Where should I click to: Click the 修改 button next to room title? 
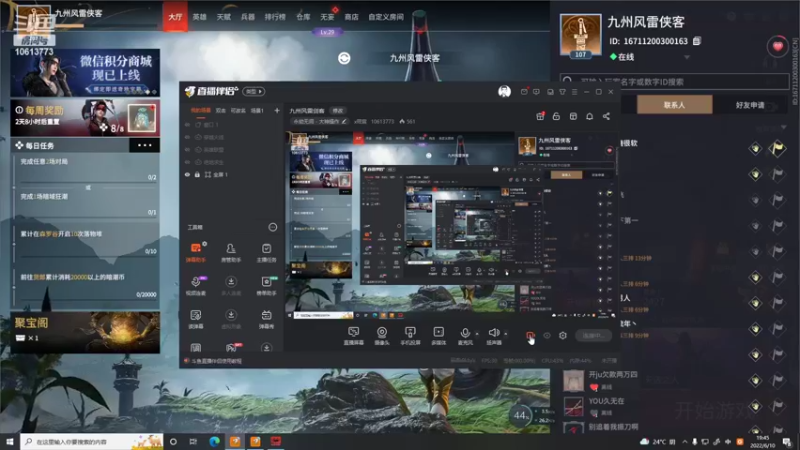point(338,111)
